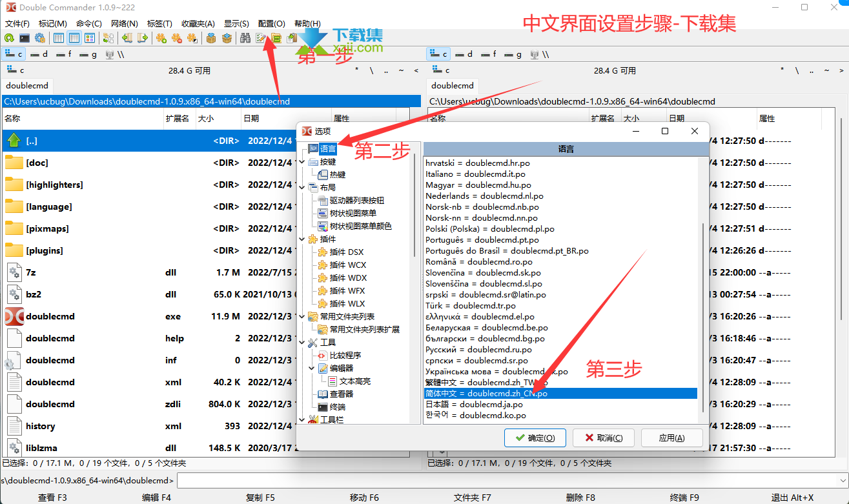
Task: Click the 移动 F6 button
Action: (x=364, y=498)
